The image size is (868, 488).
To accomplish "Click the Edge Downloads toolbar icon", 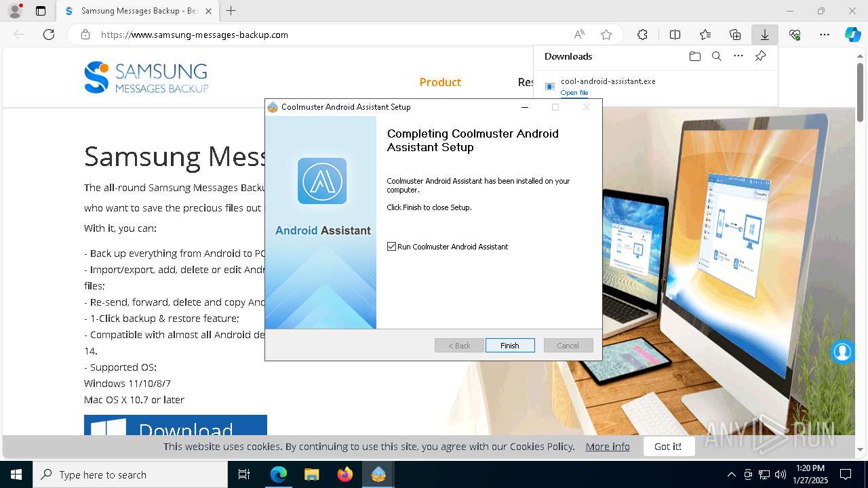I will [764, 35].
